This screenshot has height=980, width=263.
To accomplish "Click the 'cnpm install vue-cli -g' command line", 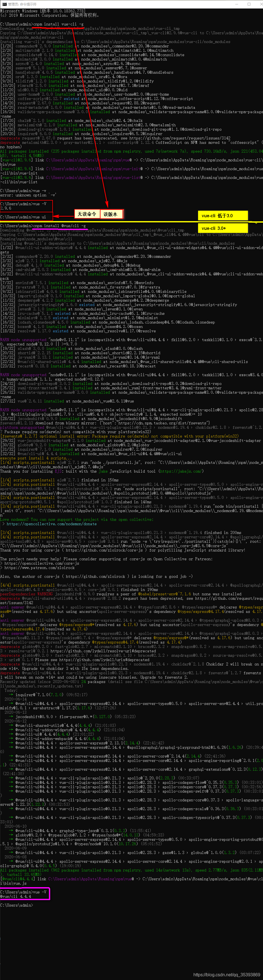I will coord(41,24).
